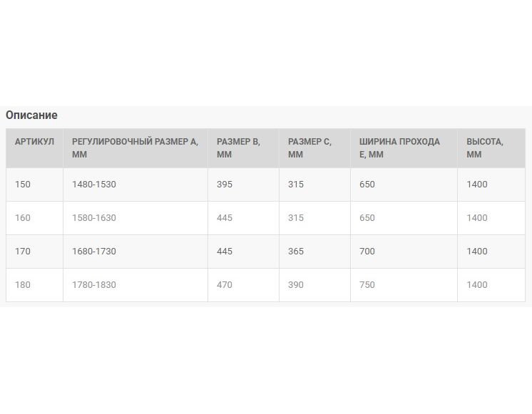Viewport: 532px width, 414px height.
Task: Click the ВЫСОТА column header
Action: (x=491, y=148)
